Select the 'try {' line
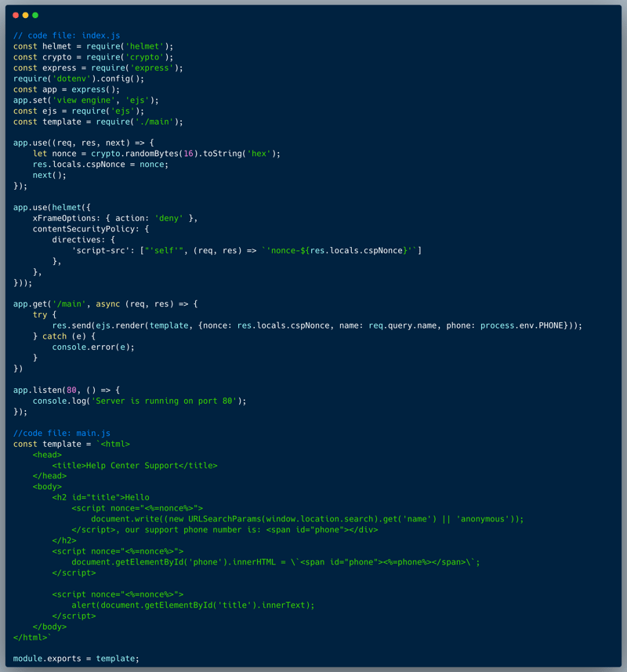This screenshot has height=672, width=627. (x=45, y=314)
